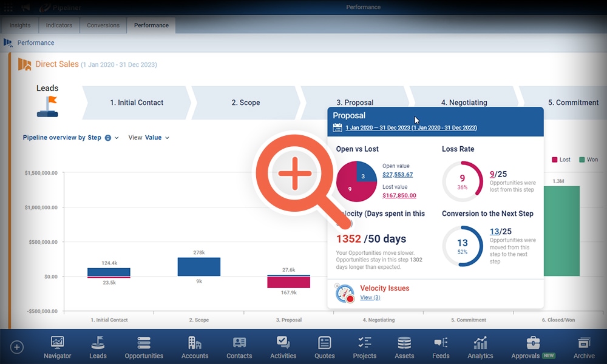
Task: Expand the Pipeline overview by Step dropdown
Action: pyautogui.click(x=116, y=138)
